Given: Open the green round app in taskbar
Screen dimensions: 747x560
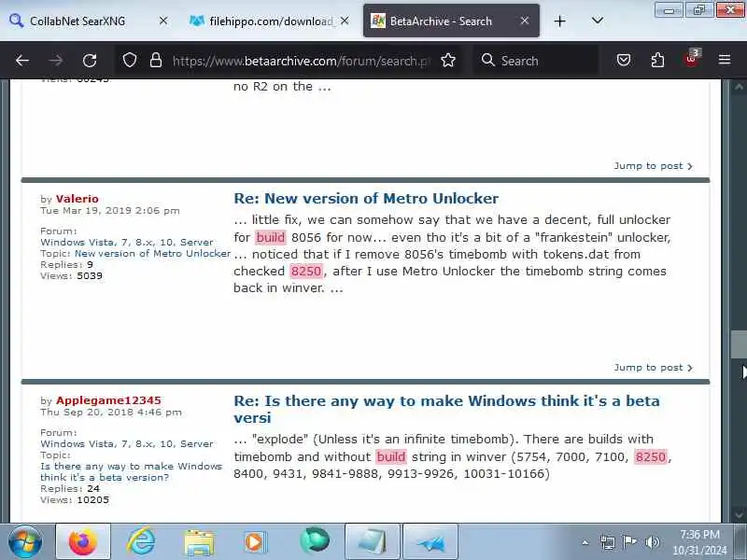Looking at the screenshot, I should 315,541.
